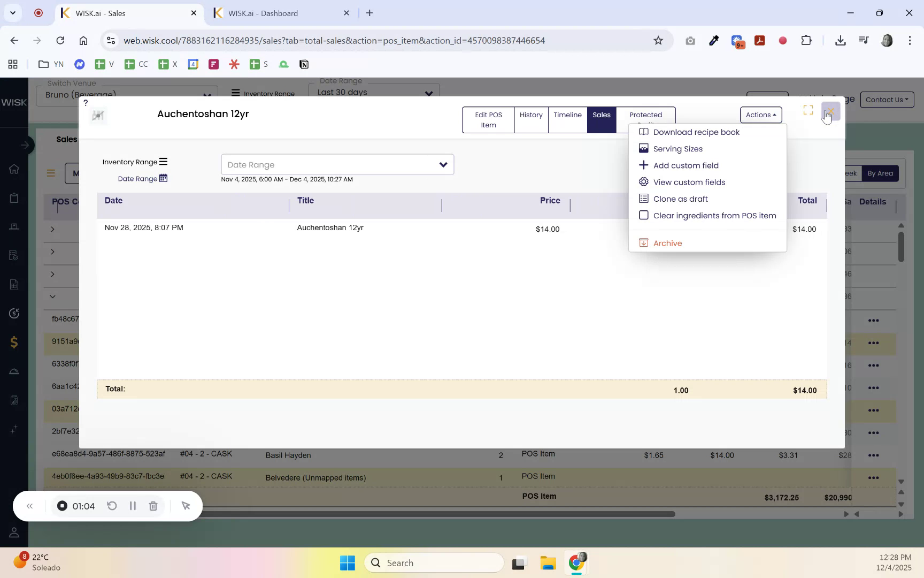
Task: Select the clipboard inventory icon in sidebar
Action: pos(14,197)
